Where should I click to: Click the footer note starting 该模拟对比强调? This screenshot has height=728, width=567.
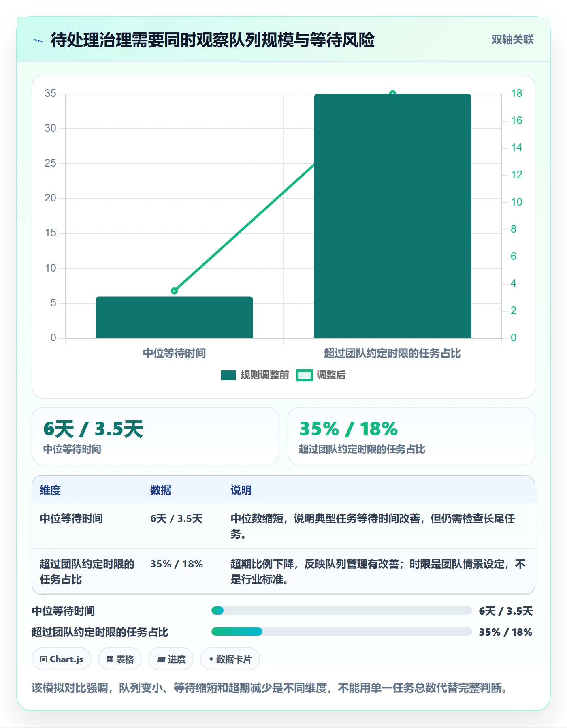(270, 688)
